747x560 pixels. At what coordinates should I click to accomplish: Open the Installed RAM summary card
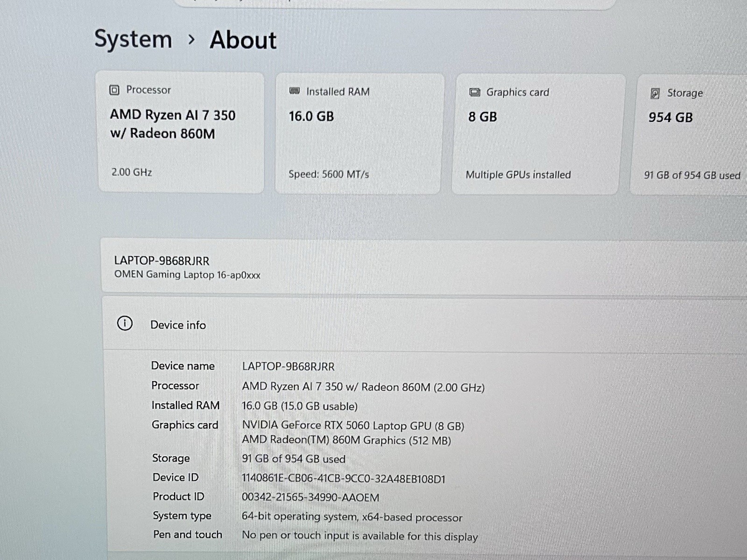tap(359, 133)
